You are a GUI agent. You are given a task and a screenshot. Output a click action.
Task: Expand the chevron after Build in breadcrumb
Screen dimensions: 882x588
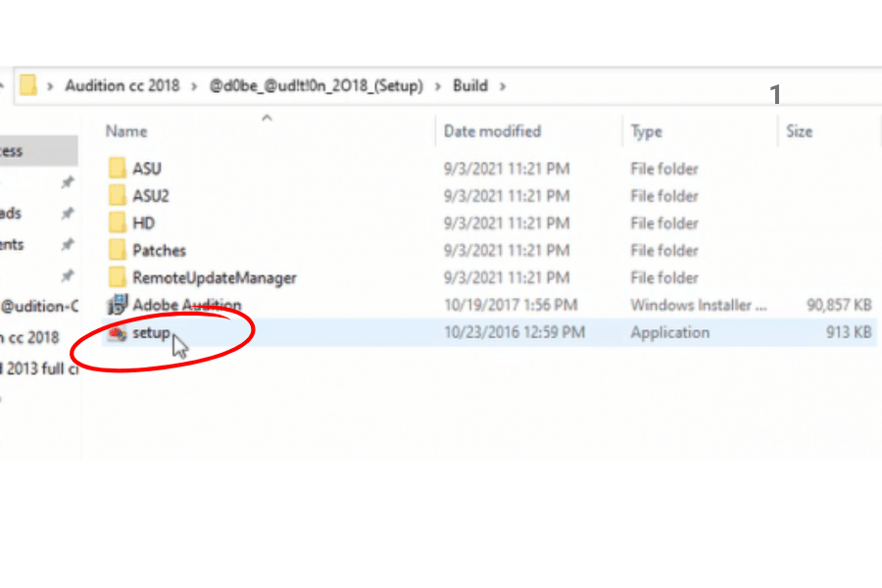click(504, 86)
